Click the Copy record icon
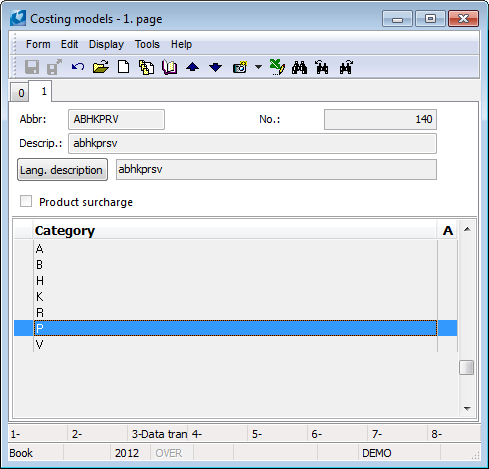The width and height of the screenshot is (489, 469). tap(146, 67)
